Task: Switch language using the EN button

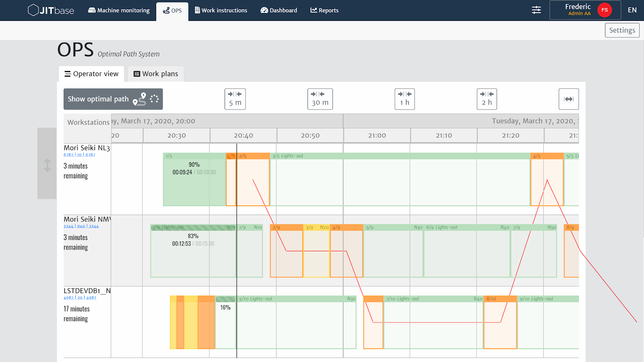Action: 632,10
